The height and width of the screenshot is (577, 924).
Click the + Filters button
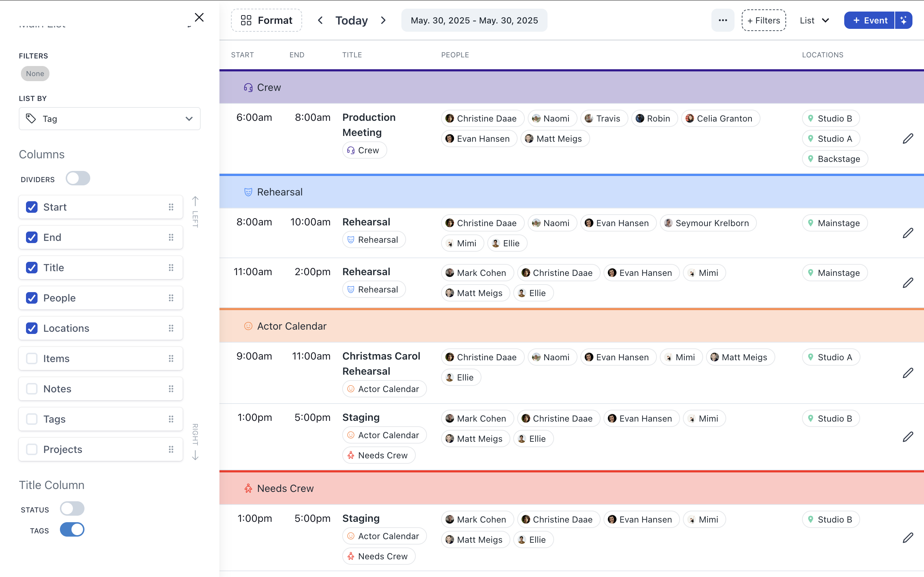764,20
